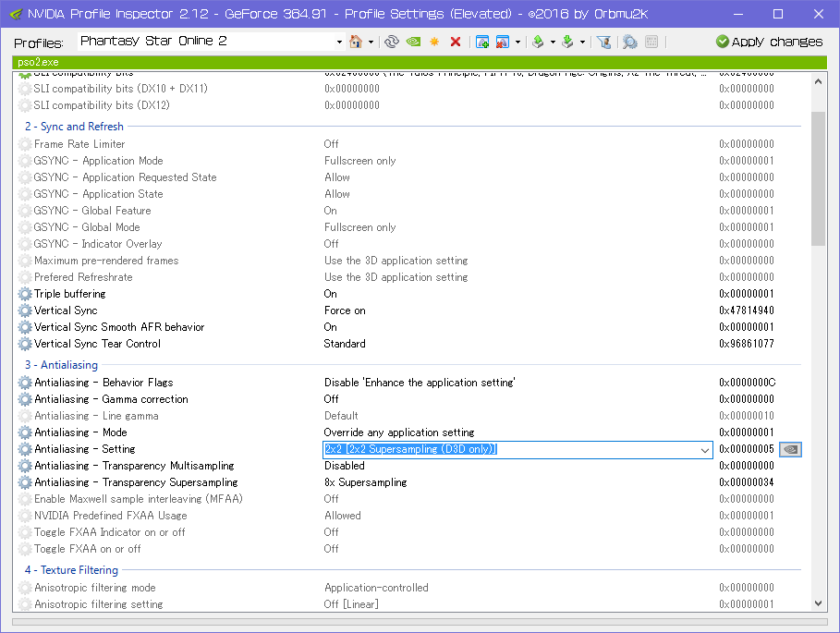Click the 'Override any application setting' value
Screen dimensions: 840x633
[x=399, y=432]
